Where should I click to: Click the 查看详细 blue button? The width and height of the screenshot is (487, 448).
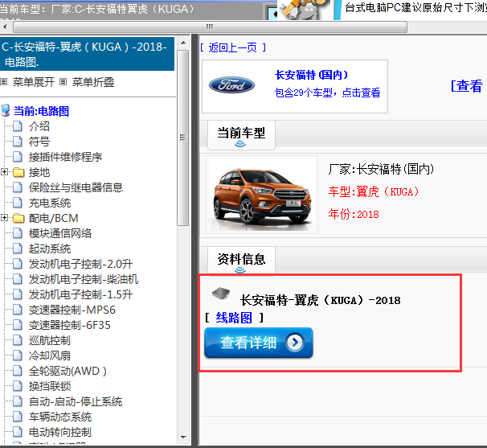click(x=259, y=343)
